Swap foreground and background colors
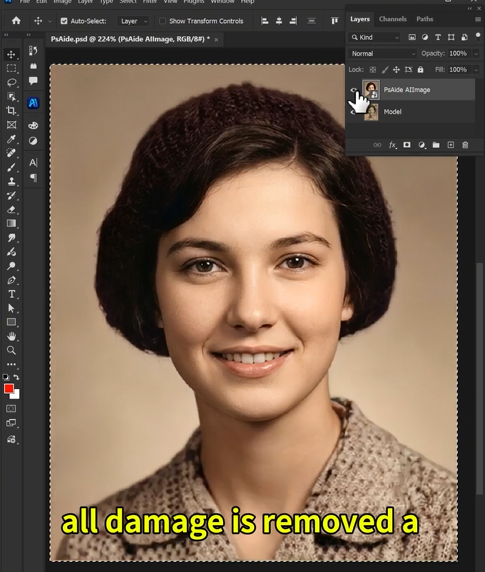 click(x=16, y=377)
